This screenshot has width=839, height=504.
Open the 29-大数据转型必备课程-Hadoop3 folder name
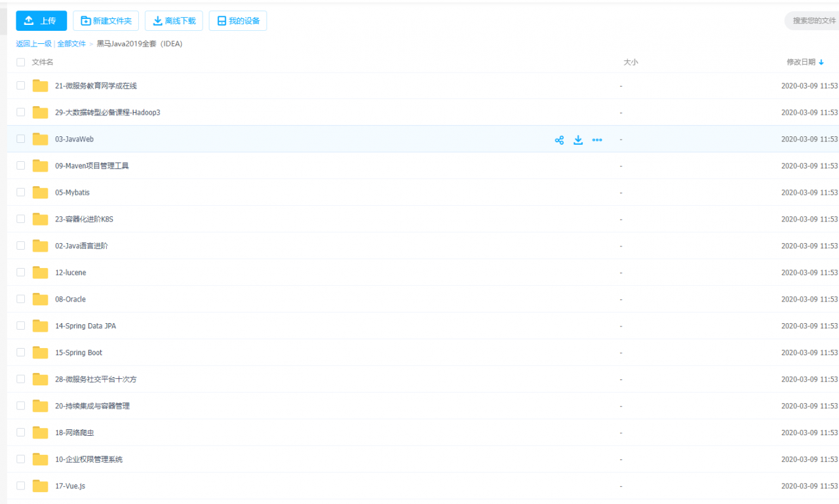pyautogui.click(x=107, y=113)
